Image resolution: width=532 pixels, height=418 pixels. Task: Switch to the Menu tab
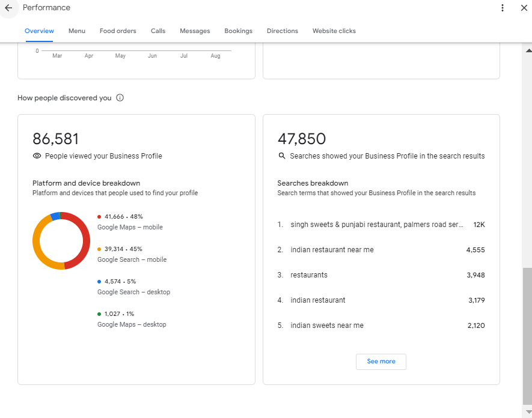pyautogui.click(x=77, y=31)
